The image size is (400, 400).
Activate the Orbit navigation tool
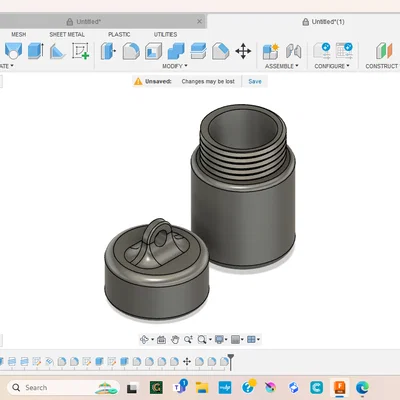click(x=144, y=339)
